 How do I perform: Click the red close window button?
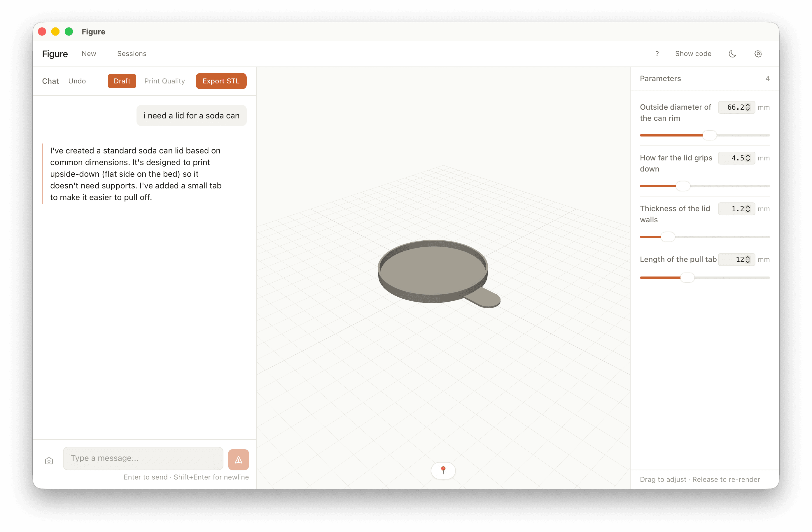click(42, 32)
